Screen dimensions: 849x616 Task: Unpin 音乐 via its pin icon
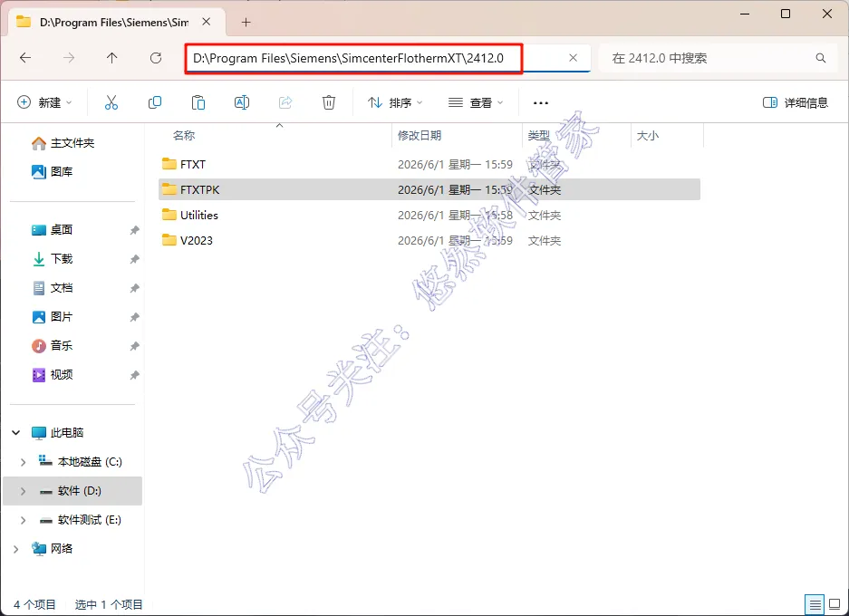pyautogui.click(x=134, y=346)
